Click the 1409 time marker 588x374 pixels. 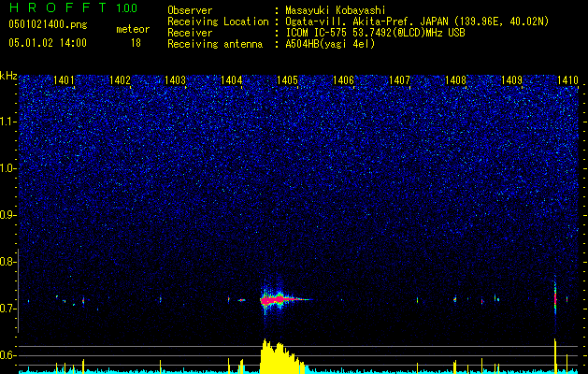coord(511,80)
